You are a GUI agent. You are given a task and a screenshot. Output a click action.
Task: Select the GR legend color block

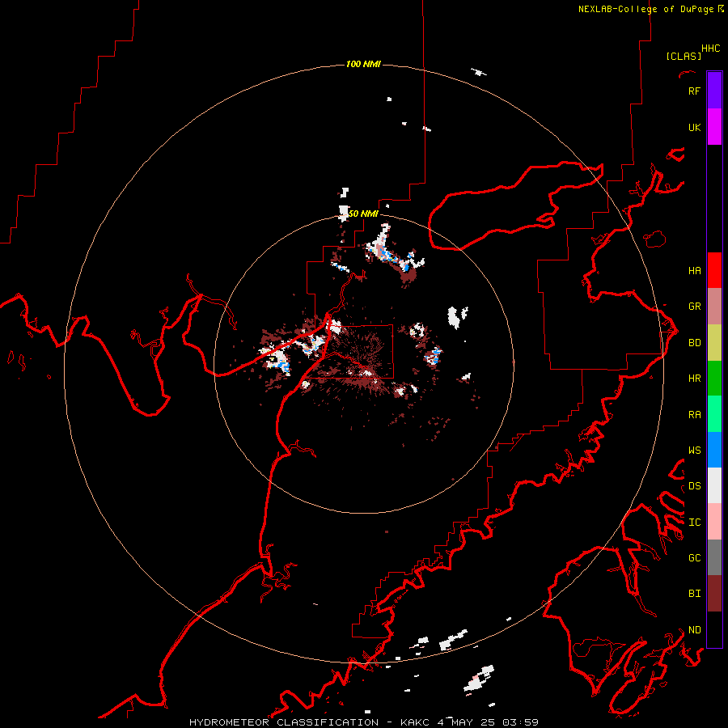[714, 307]
